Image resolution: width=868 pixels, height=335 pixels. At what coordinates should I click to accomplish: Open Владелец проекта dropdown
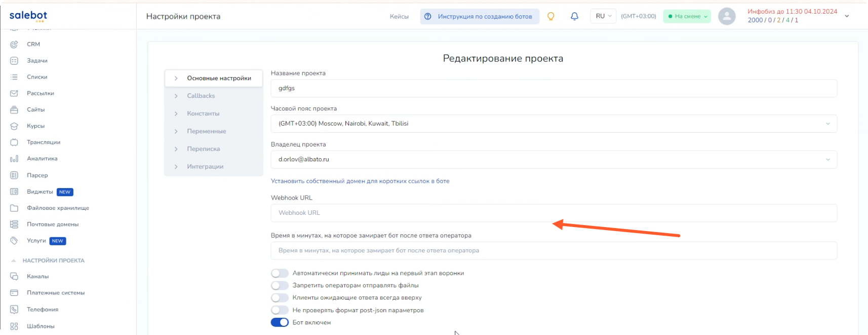click(x=554, y=160)
